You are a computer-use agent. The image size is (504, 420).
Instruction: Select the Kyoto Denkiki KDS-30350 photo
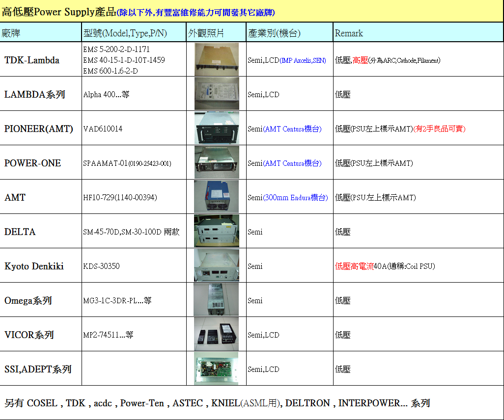coord(216,265)
